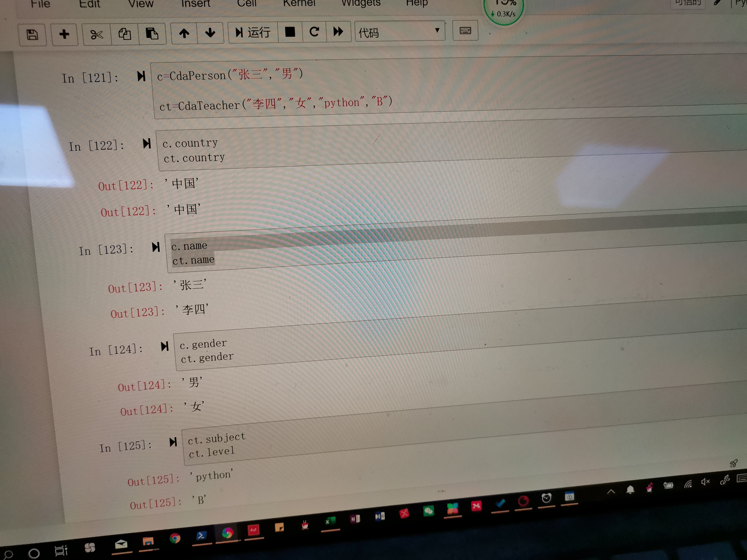Viewport: 747px width, 560px height.
Task: Copy selected cells icon
Action: pos(125,34)
